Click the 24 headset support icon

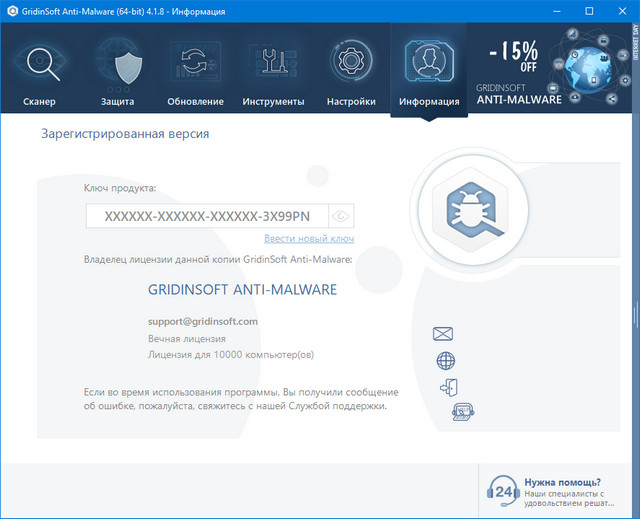(503, 491)
